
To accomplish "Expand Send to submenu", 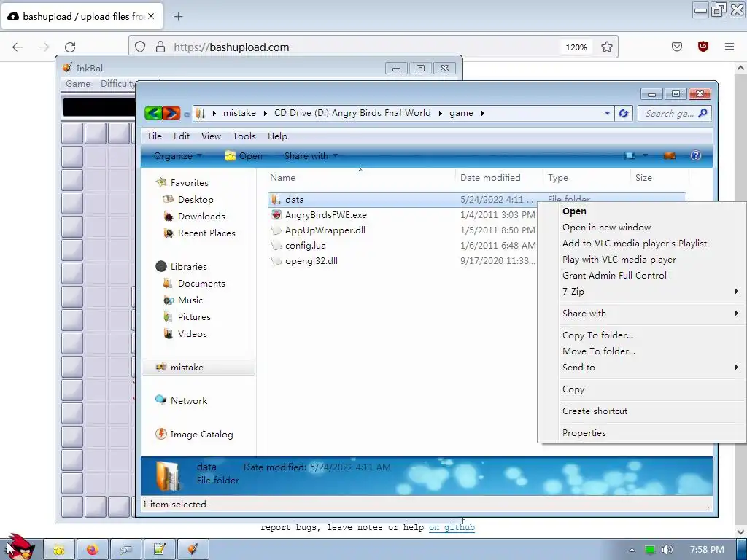I will (x=641, y=367).
